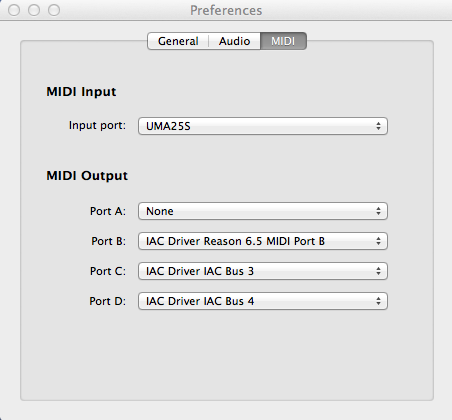The width and height of the screenshot is (452, 420).
Task: Click the stepper arrows on Port D dropdown
Action: (x=378, y=301)
